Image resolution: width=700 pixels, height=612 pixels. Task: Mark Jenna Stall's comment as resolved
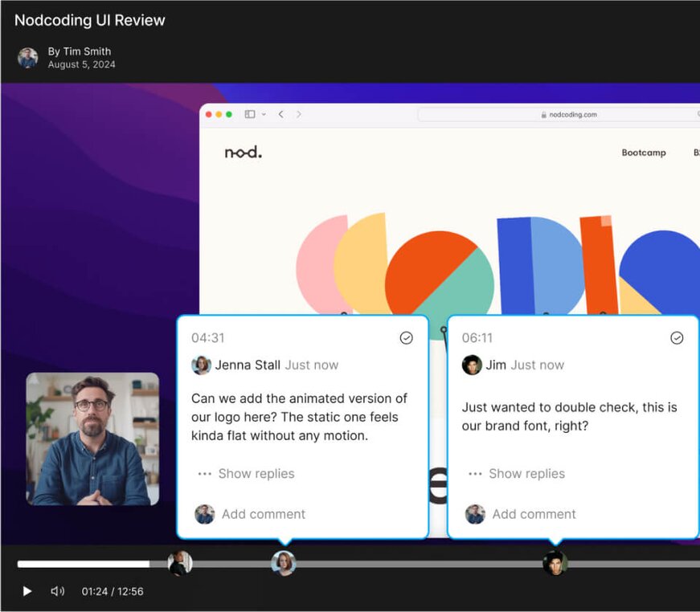coord(406,338)
